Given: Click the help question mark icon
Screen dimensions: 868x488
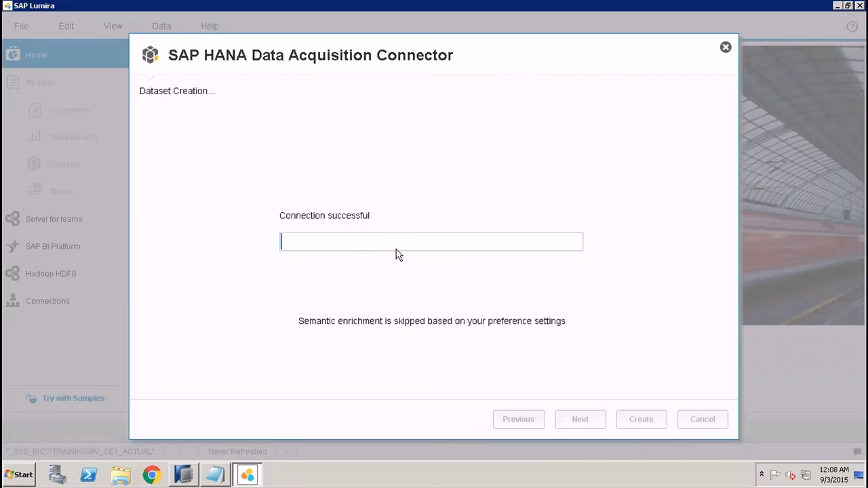Looking at the screenshot, I should click(x=852, y=26).
